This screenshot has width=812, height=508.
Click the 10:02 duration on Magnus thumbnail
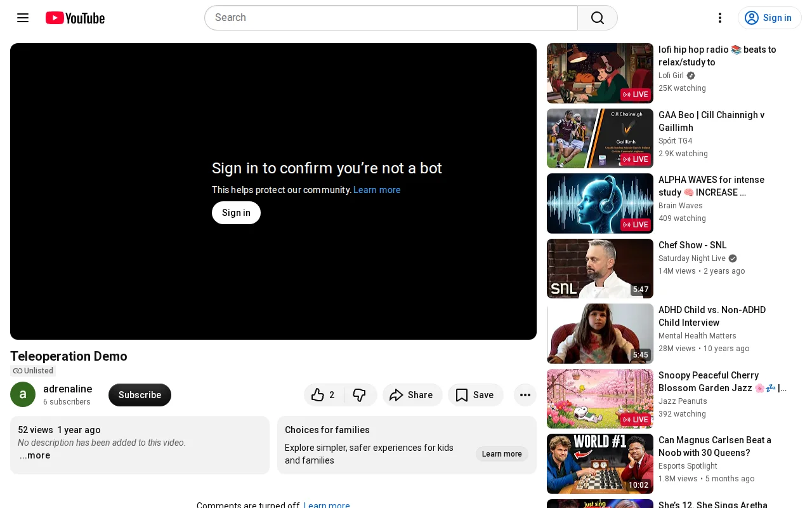[x=638, y=485]
